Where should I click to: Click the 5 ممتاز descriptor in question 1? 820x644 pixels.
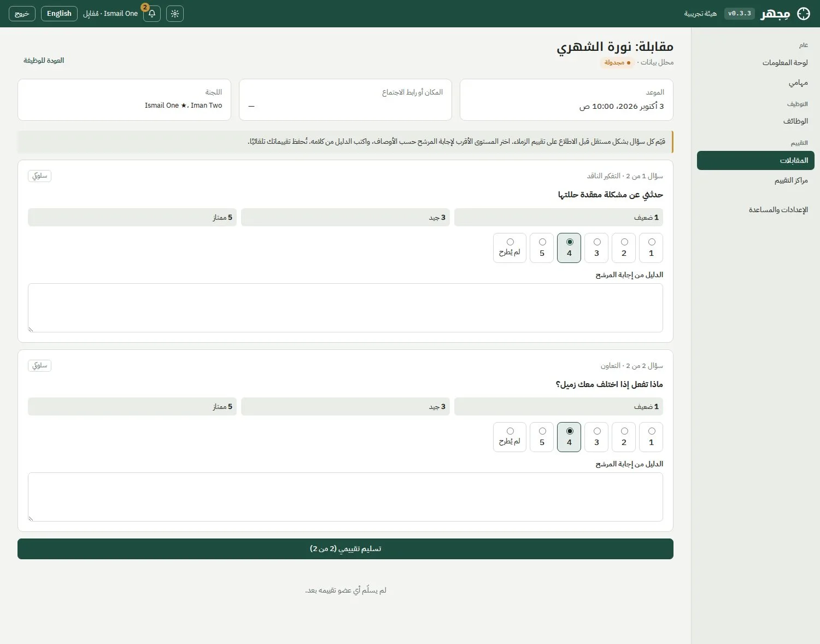point(132,218)
